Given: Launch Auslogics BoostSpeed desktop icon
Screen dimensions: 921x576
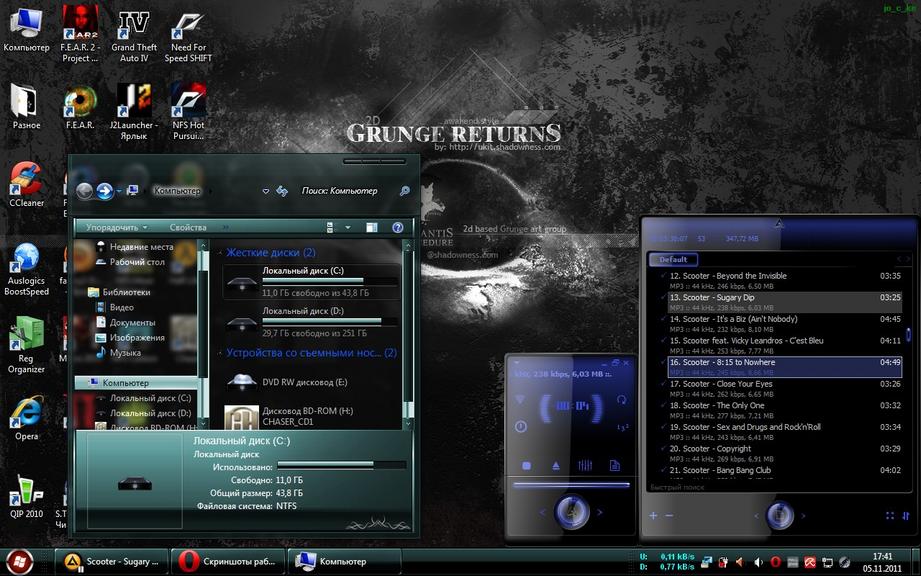Looking at the screenshot, I should click(26, 269).
